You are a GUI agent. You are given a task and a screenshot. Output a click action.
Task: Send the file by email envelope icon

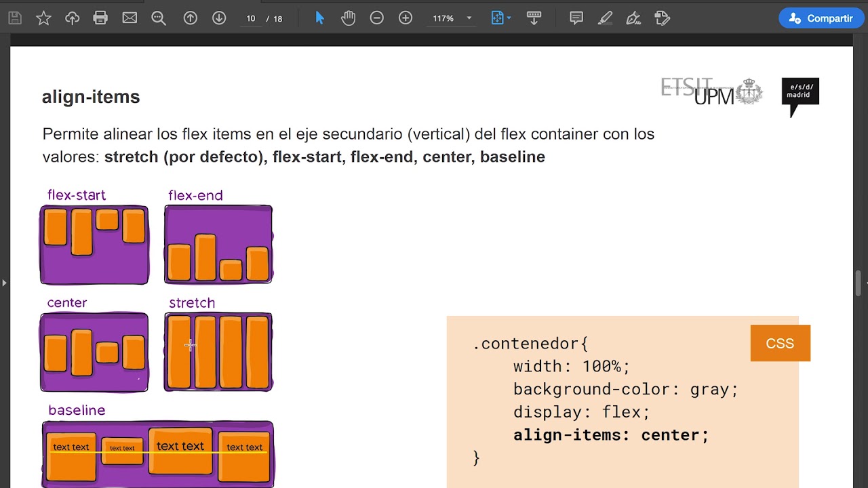click(130, 18)
